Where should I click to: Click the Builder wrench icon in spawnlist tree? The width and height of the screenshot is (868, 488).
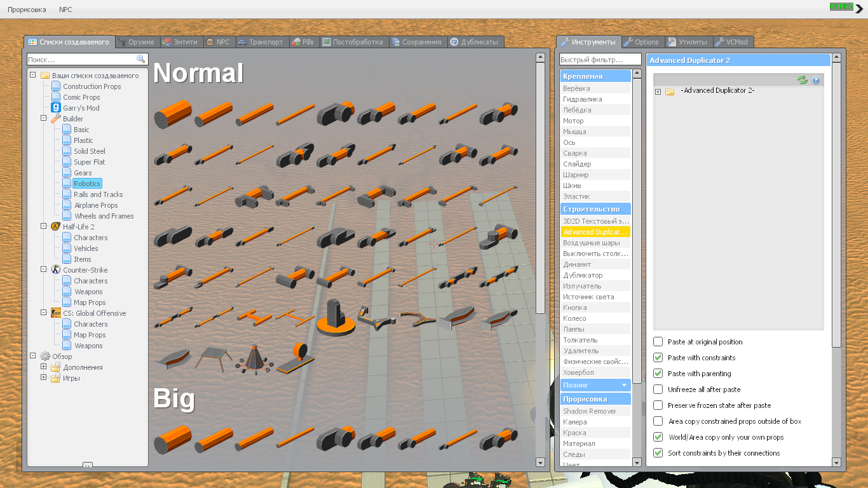[x=56, y=119]
